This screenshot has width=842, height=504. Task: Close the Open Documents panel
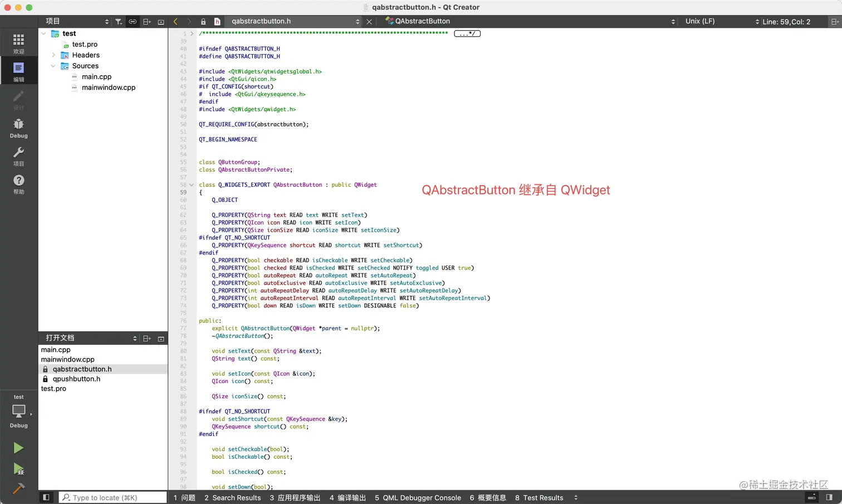tap(161, 339)
